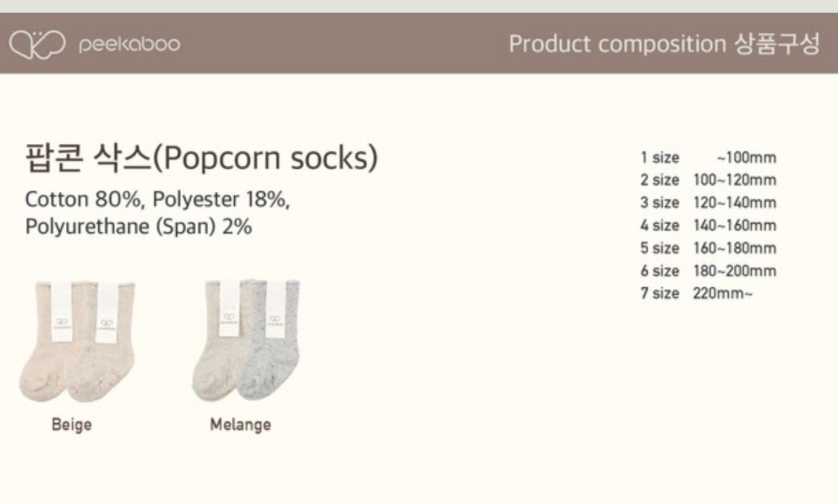
Task: Select the Beige color label
Action: tap(71, 424)
